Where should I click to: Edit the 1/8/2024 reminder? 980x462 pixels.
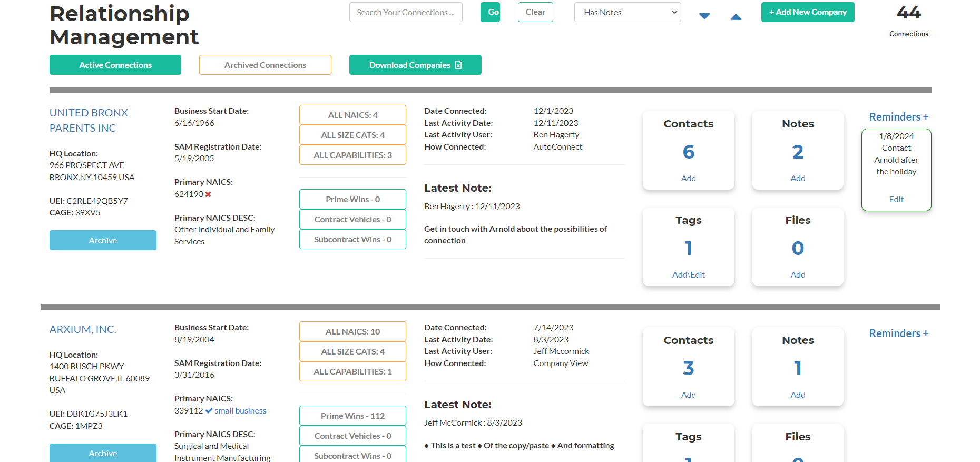[x=896, y=199]
